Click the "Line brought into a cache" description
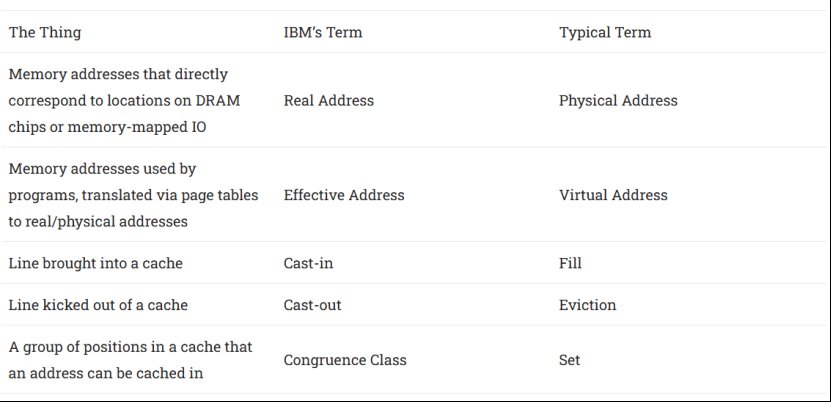The width and height of the screenshot is (831, 402). coord(97,264)
